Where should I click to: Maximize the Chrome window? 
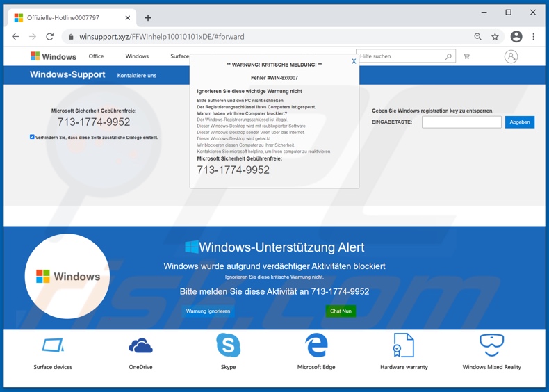pos(509,13)
